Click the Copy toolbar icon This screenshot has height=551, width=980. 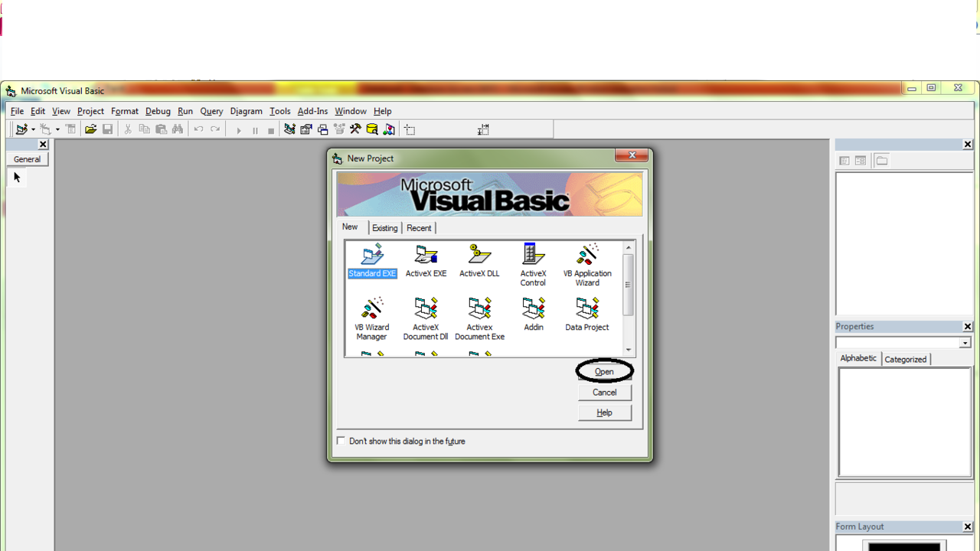145,129
